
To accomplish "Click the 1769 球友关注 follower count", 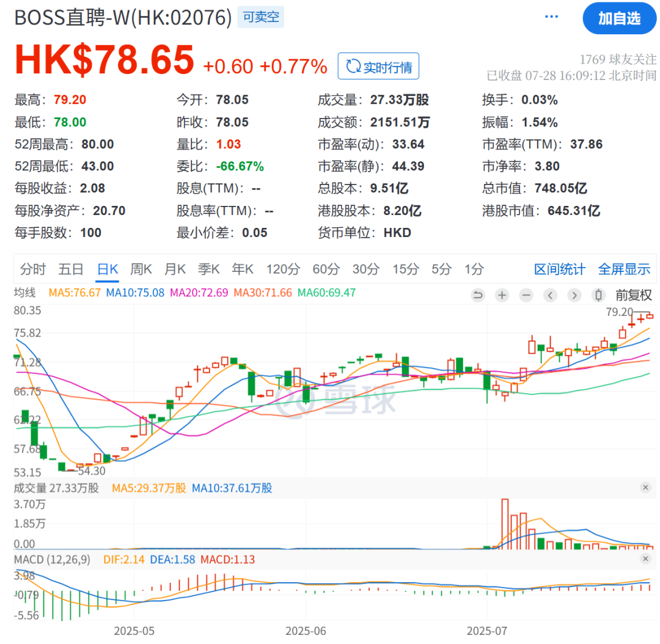I will coord(618,59).
